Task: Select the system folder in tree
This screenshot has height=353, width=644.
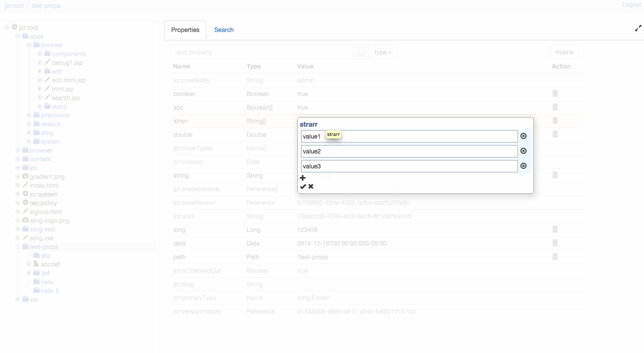Action: [x=50, y=142]
